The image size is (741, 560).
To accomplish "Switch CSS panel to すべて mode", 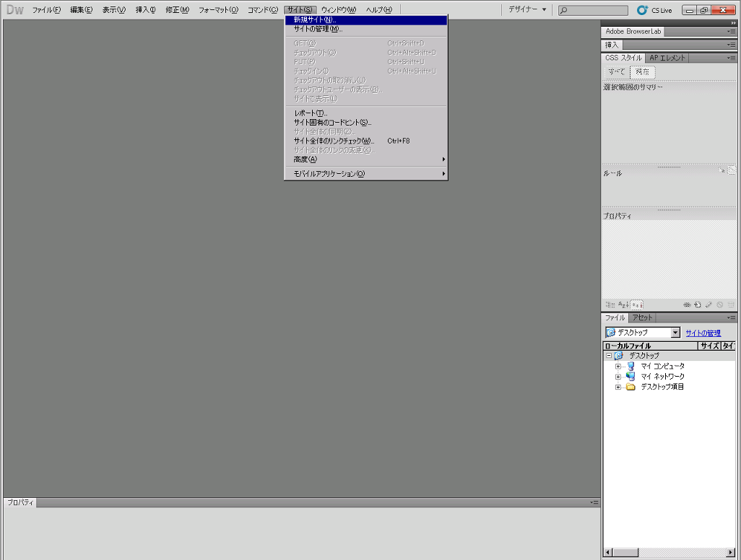I will point(616,71).
